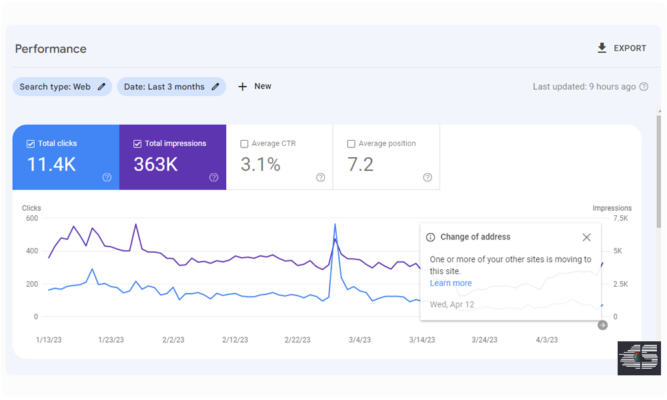This screenshot has width=667, height=400.
Task: Click the 3/4/23 date axis label
Action: (359, 340)
